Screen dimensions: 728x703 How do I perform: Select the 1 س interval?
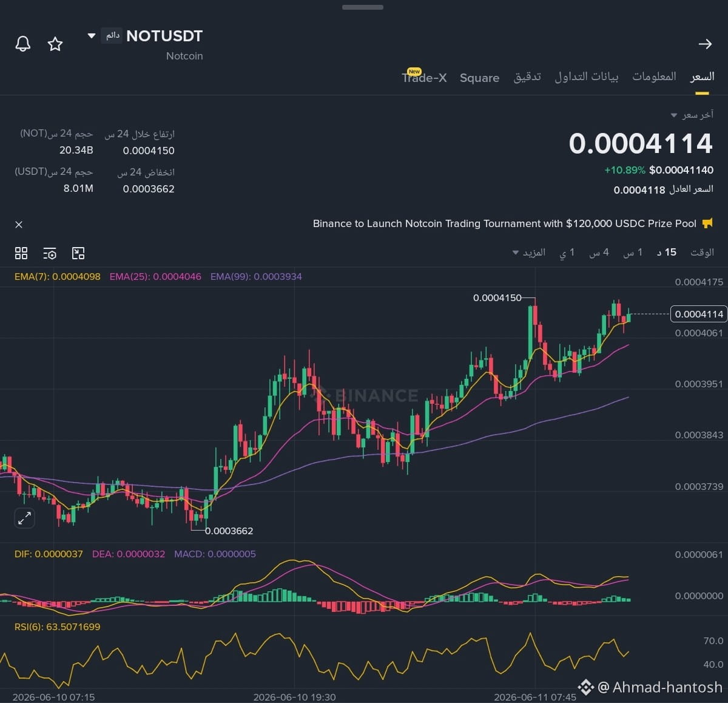pyautogui.click(x=633, y=252)
